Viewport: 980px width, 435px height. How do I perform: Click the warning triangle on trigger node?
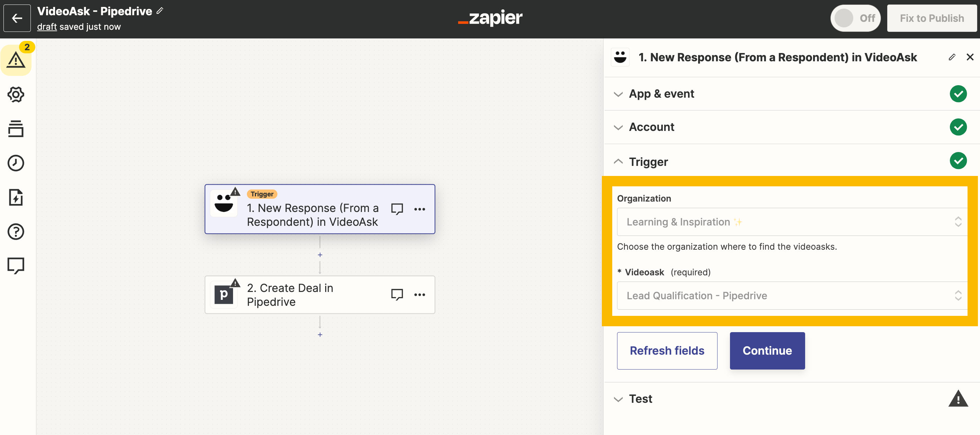tap(235, 192)
